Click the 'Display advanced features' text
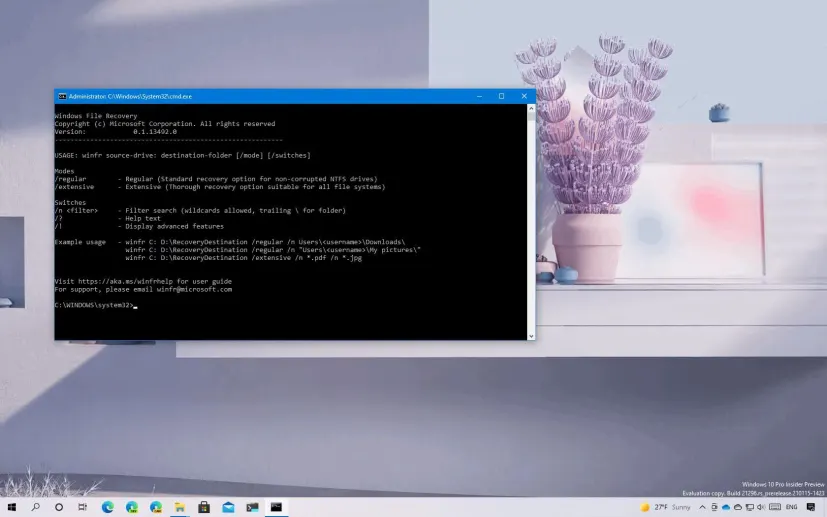 click(x=175, y=226)
